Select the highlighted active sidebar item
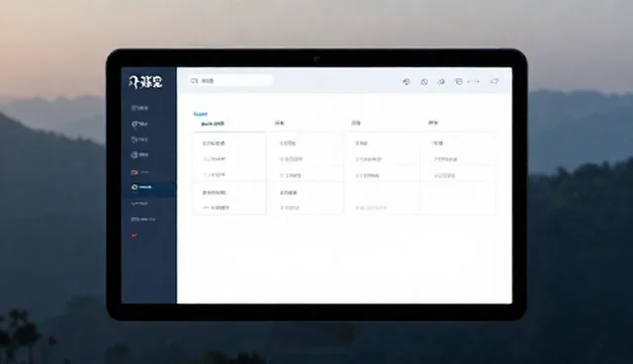Viewport: 633px width, 364px height. click(x=149, y=188)
